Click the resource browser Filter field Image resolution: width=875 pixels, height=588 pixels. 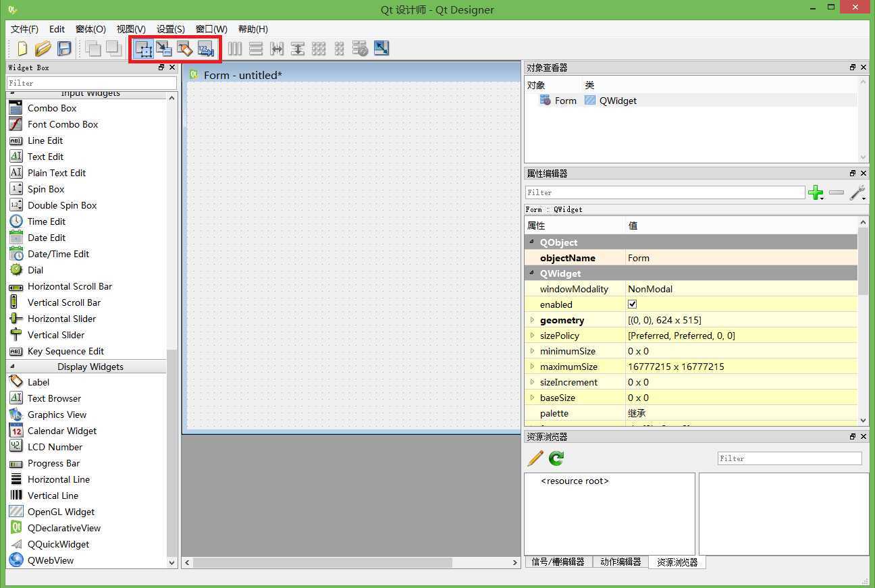(789, 458)
